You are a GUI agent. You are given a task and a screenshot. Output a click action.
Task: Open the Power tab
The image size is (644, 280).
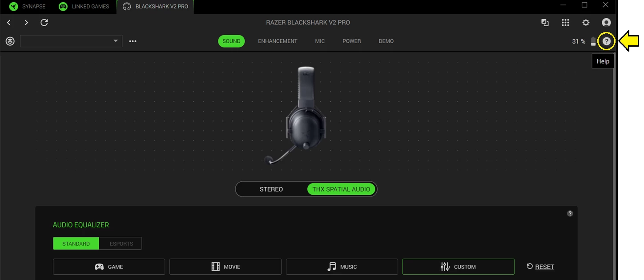351,41
